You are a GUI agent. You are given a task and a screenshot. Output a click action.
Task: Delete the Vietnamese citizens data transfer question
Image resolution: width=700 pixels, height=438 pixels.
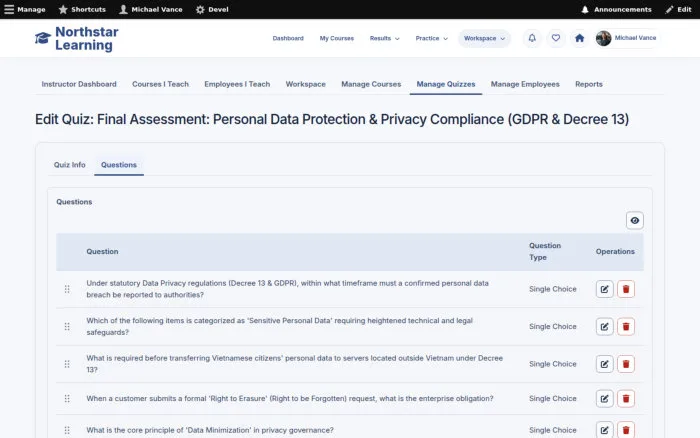point(625,364)
